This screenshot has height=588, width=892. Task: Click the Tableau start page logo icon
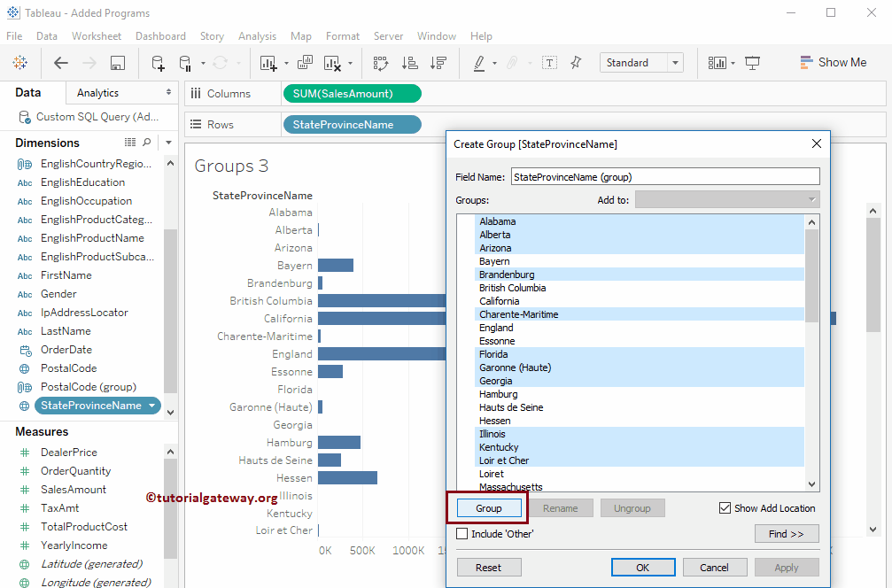coord(20,63)
